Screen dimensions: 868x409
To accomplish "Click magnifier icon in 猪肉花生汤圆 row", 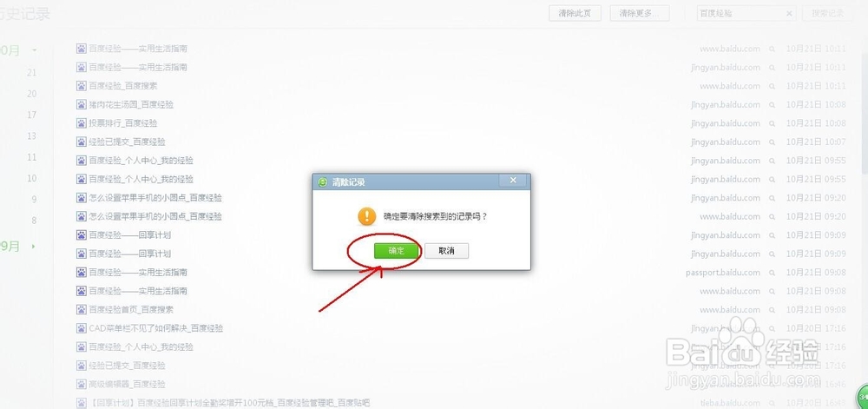I will [x=772, y=104].
